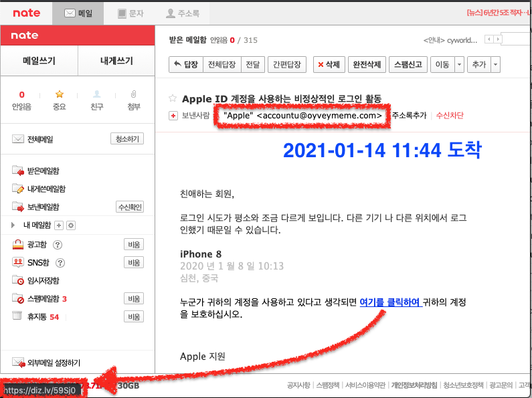Go to next notice arrow
Image resolution: width=532 pixels, height=398 pixels.
point(498,39)
